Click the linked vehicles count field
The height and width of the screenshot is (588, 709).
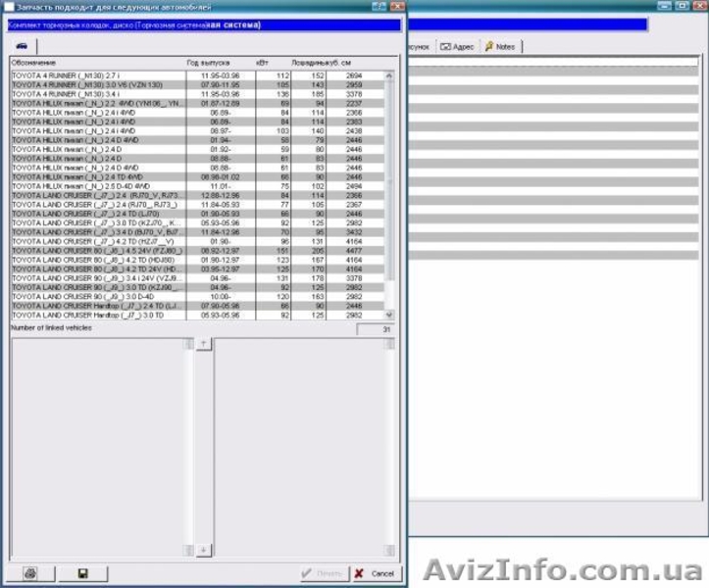(x=376, y=328)
